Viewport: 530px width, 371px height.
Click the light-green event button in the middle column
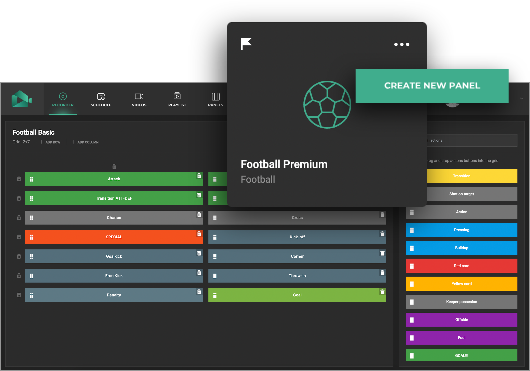click(x=297, y=295)
